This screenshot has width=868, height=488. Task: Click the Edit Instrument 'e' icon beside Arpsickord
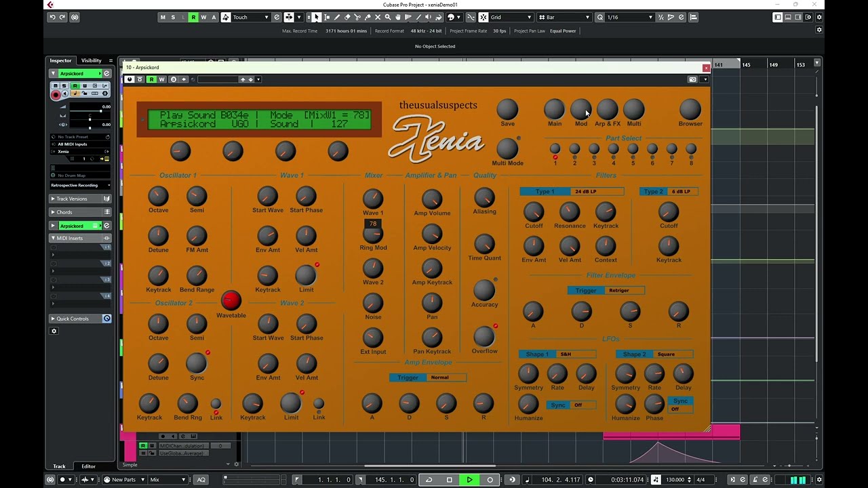coord(106,73)
